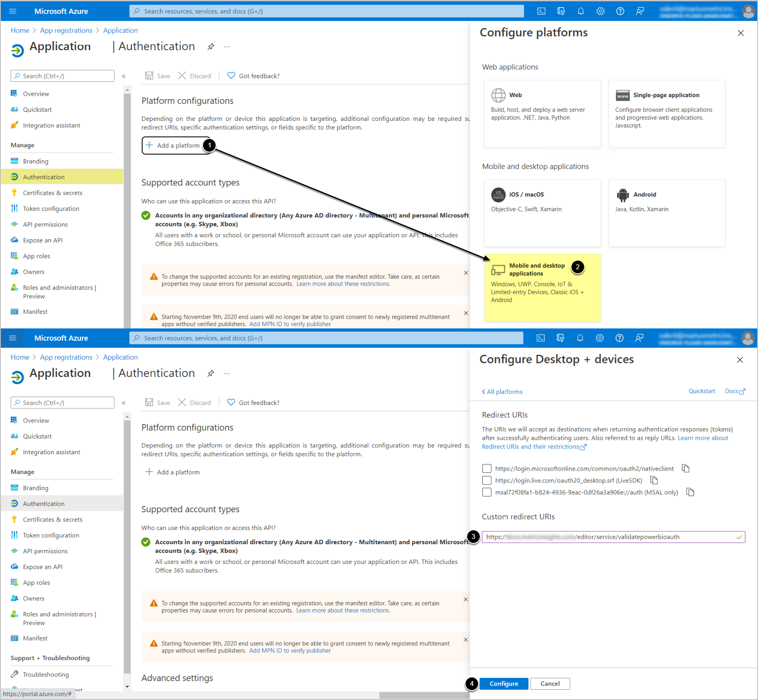758x700 pixels.
Task: Open more options ellipsis beside Configure platforms
Action: [227, 46]
